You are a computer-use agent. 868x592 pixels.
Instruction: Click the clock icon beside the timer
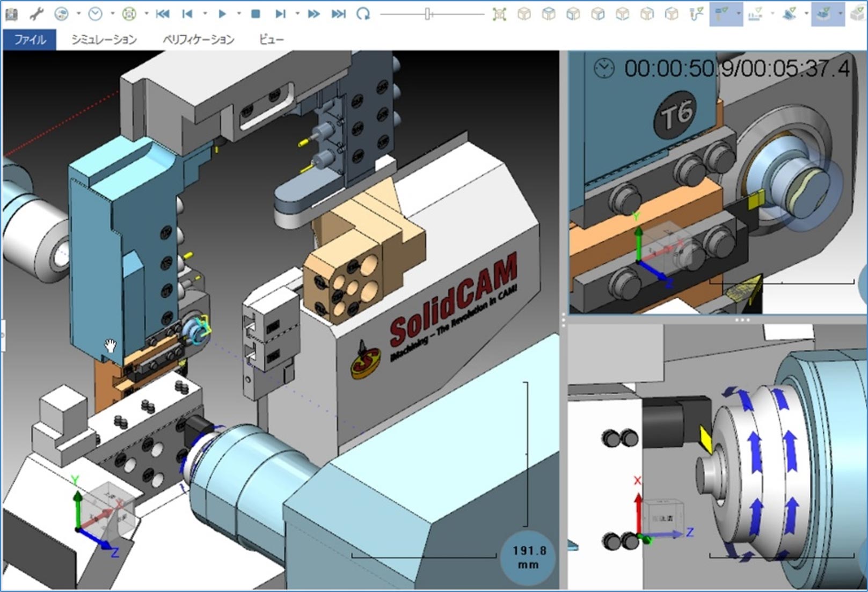(604, 69)
